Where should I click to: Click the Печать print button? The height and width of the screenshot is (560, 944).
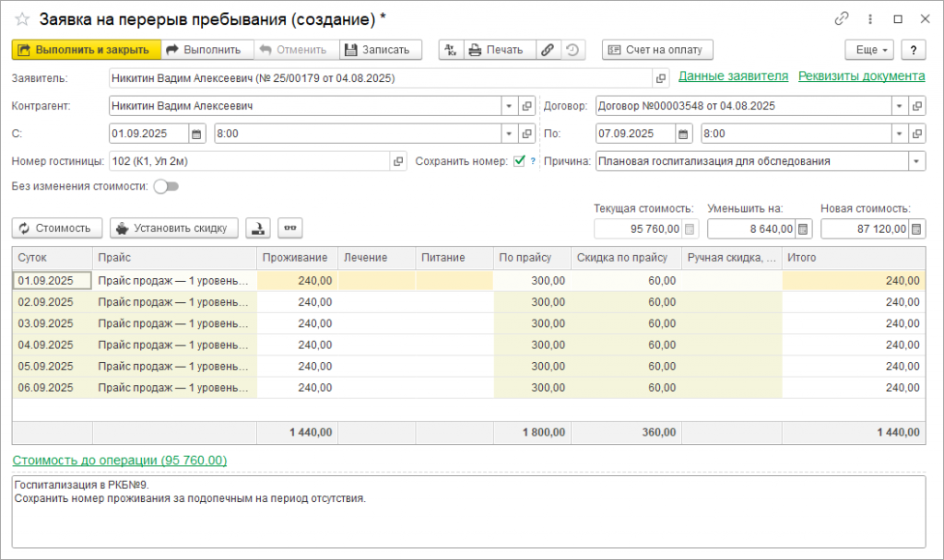click(x=500, y=50)
